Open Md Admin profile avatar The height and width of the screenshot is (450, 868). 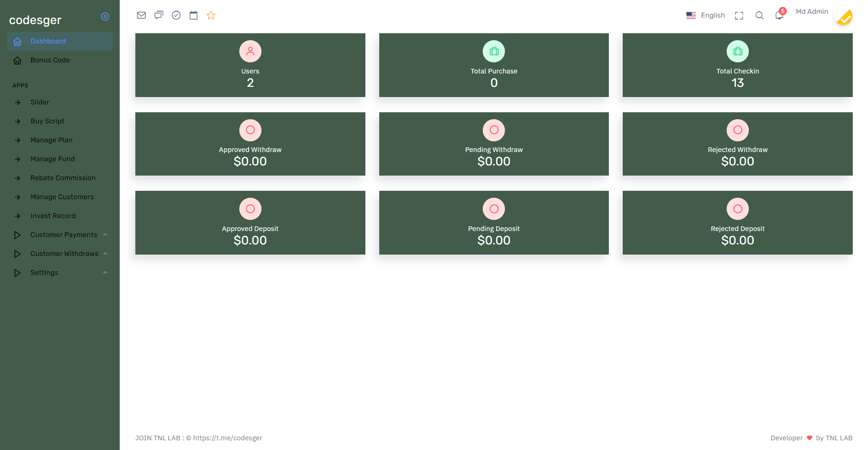(844, 17)
